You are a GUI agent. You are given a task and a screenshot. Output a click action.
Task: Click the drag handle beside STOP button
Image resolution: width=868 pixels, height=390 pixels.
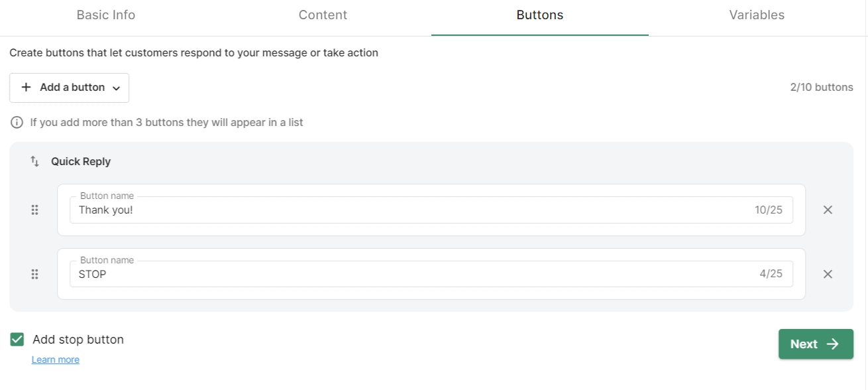35,274
